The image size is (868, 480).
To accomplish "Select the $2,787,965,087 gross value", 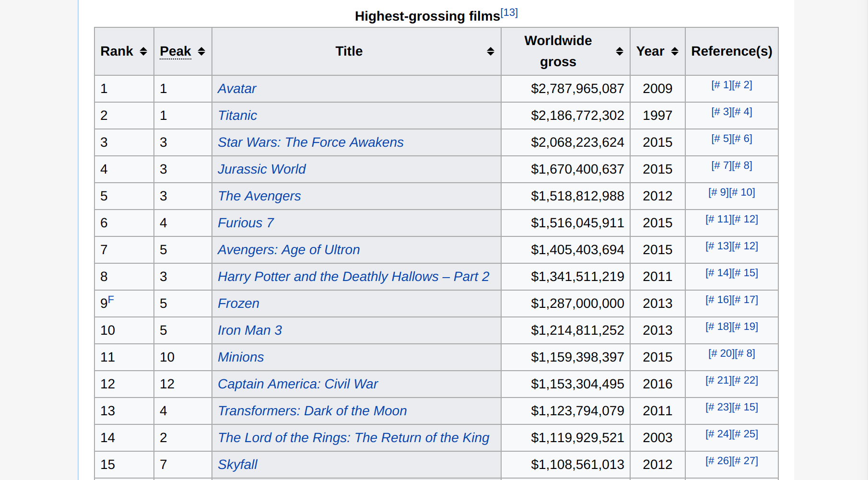I will tap(577, 89).
